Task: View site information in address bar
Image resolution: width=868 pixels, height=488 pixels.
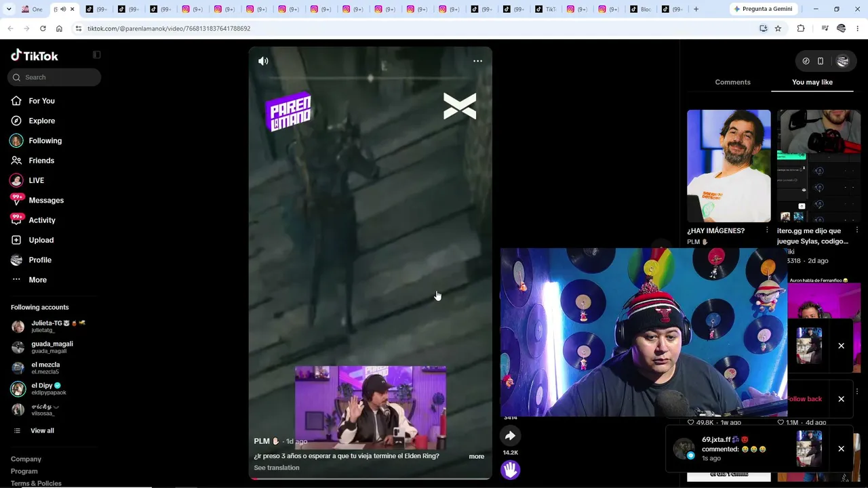Action: (79, 28)
